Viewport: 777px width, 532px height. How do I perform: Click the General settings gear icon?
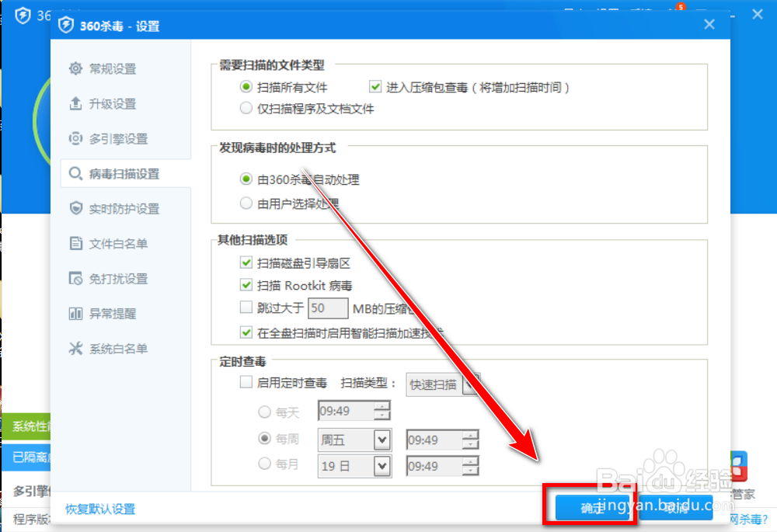(x=75, y=68)
